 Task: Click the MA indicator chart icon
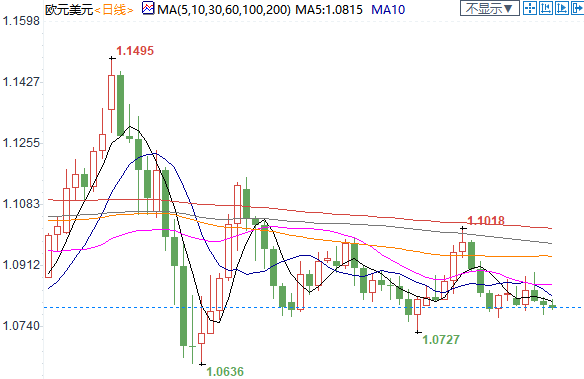(x=148, y=8)
